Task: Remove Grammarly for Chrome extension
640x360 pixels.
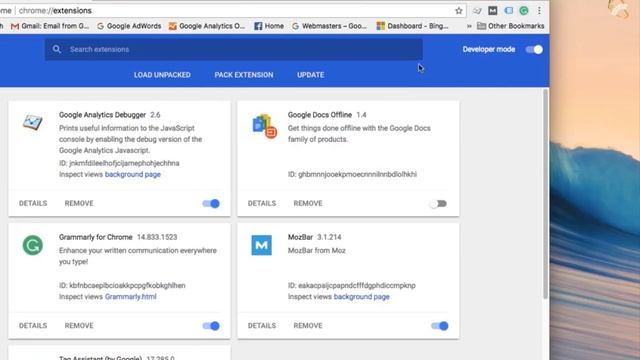Action: 79,326
